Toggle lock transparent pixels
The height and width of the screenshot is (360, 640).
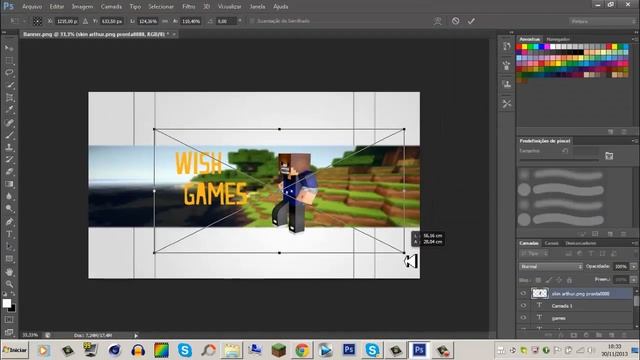pyautogui.click(x=538, y=280)
